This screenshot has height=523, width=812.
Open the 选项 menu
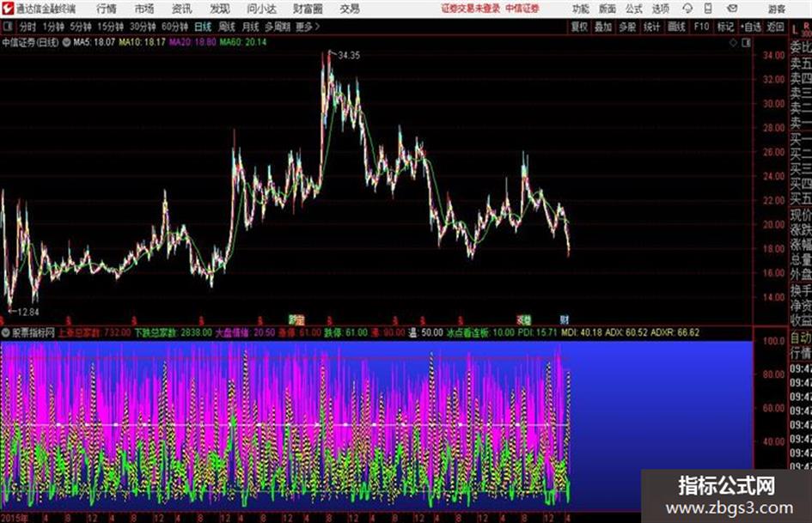pos(661,9)
